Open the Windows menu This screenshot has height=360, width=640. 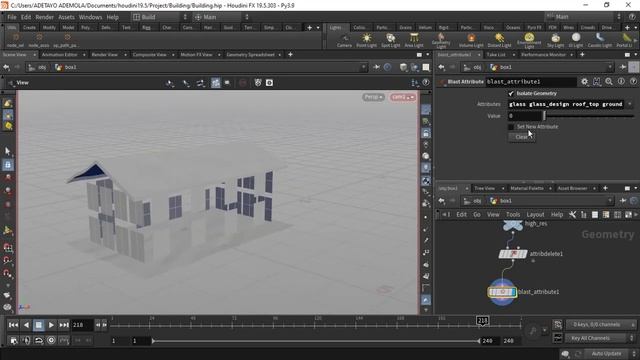coord(90,17)
